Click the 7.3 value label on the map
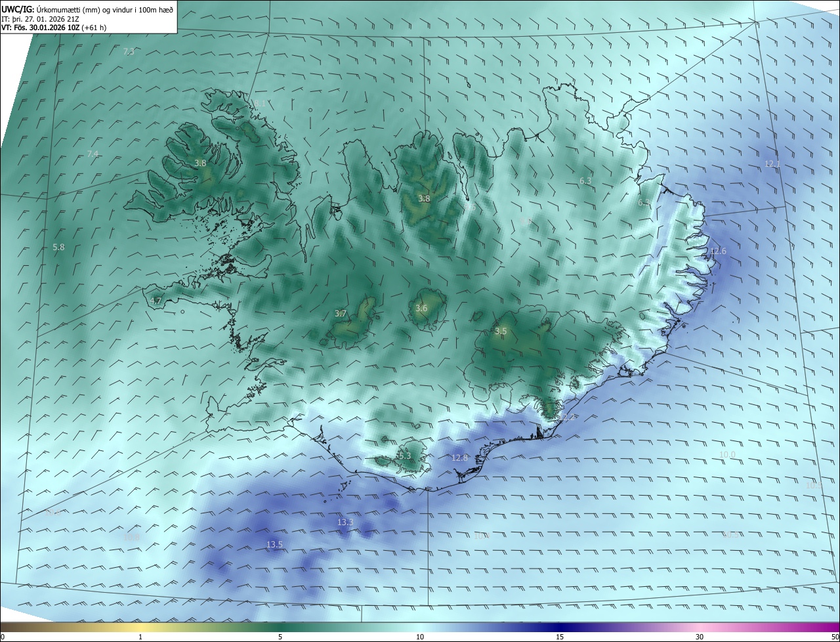This screenshot has width=840, height=642. click(x=129, y=51)
